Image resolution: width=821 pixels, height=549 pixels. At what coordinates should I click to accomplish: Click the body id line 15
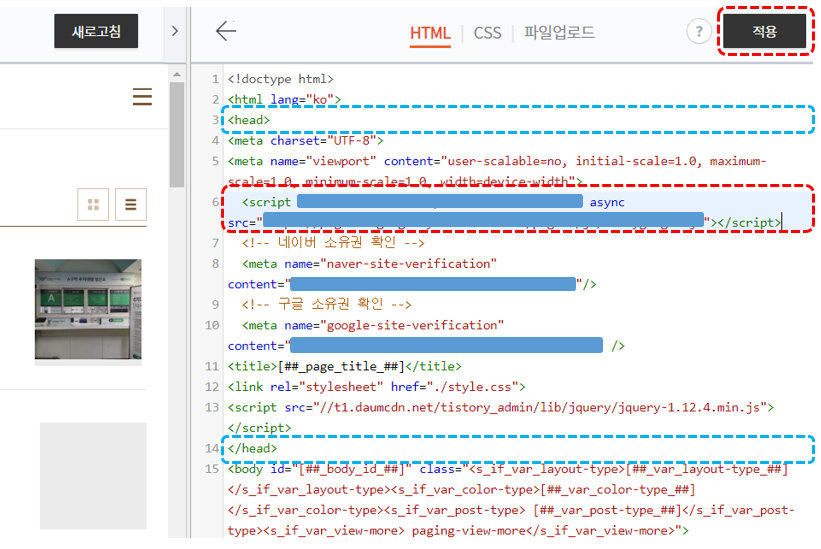tap(511, 500)
